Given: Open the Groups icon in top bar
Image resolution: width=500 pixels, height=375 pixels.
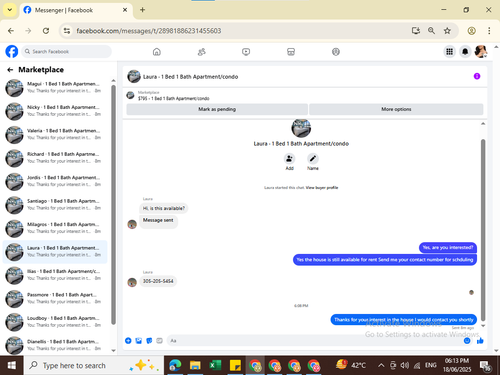Looking at the screenshot, I should pyautogui.click(x=336, y=52).
